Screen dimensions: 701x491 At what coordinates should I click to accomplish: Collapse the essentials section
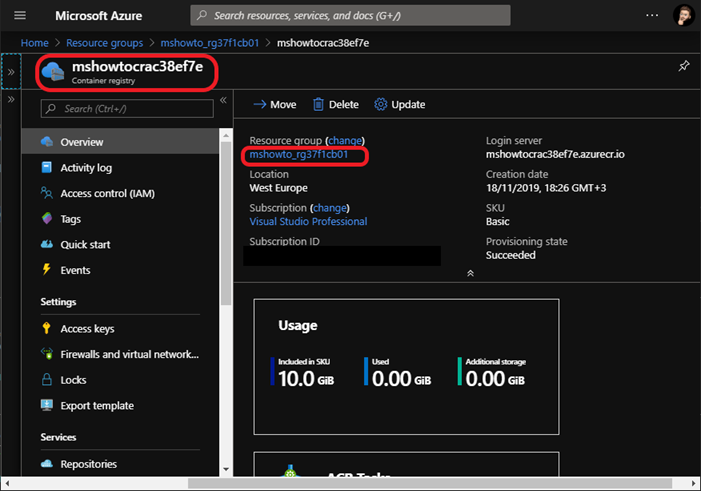click(x=470, y=273)
